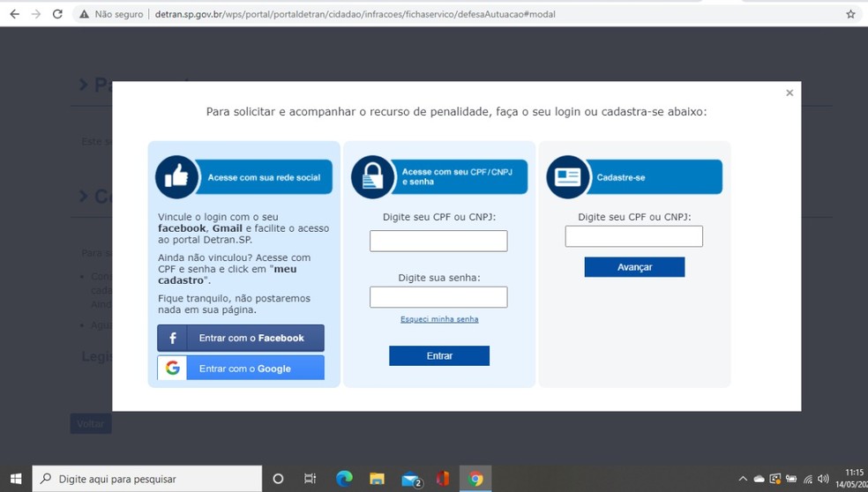The width and height of the screenshot is (868, 492).
Task: Open File Explorer from taskbar
Action: pyautogui.click(x=377, y=479)
